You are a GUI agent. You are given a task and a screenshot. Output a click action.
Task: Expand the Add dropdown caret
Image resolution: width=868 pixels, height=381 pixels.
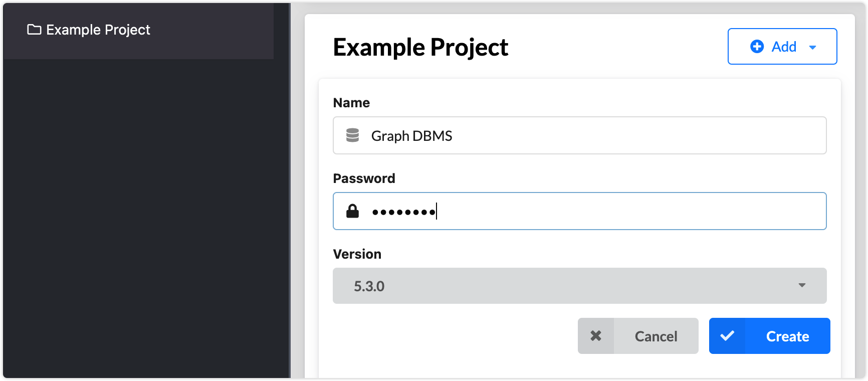812,47
